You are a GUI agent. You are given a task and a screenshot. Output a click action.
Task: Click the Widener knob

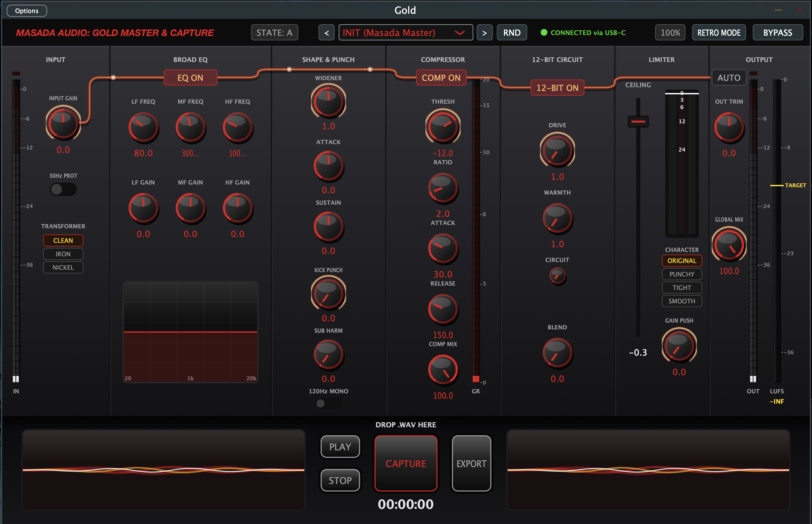point(328,101)
